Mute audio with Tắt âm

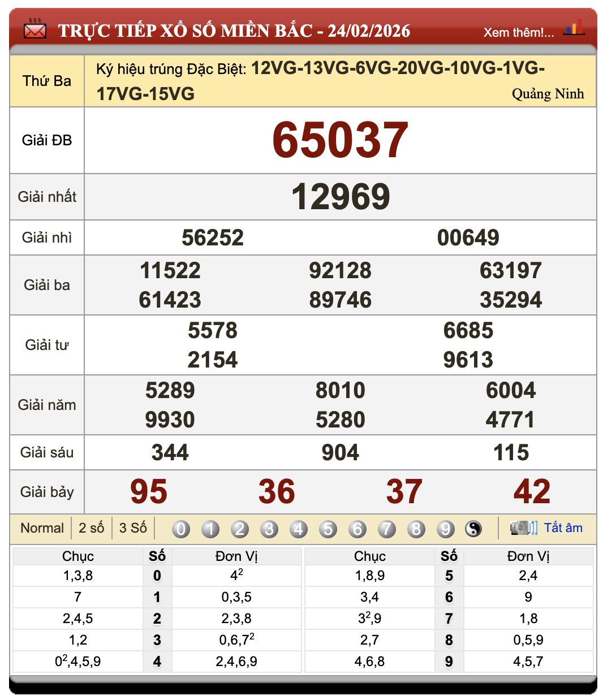[x=564, y=528]
